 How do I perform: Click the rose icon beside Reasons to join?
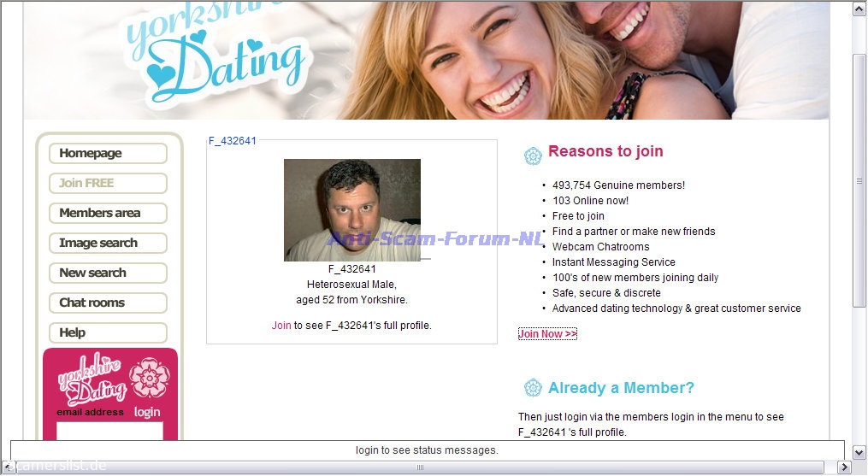coord(533,156)
